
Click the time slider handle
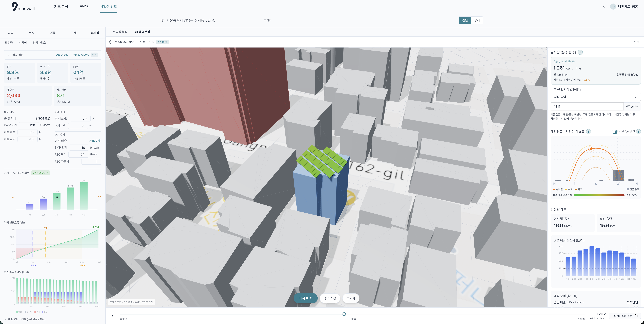(x=344, y=314)
